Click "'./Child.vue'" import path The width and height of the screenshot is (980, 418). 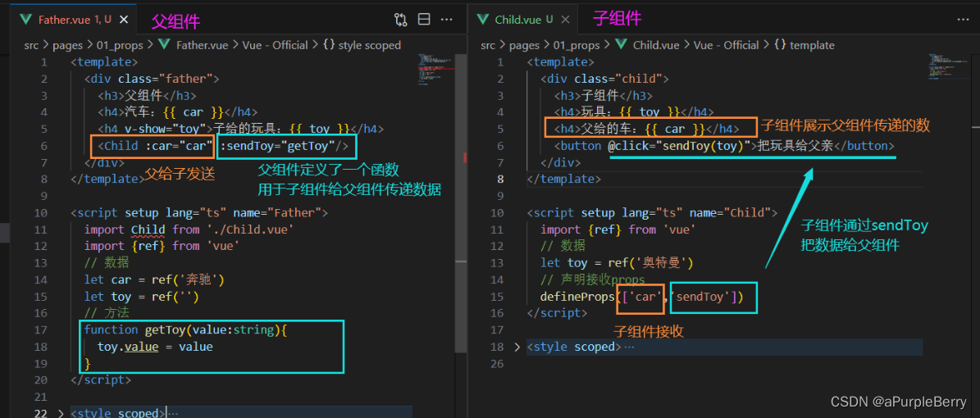pos(248,229)
